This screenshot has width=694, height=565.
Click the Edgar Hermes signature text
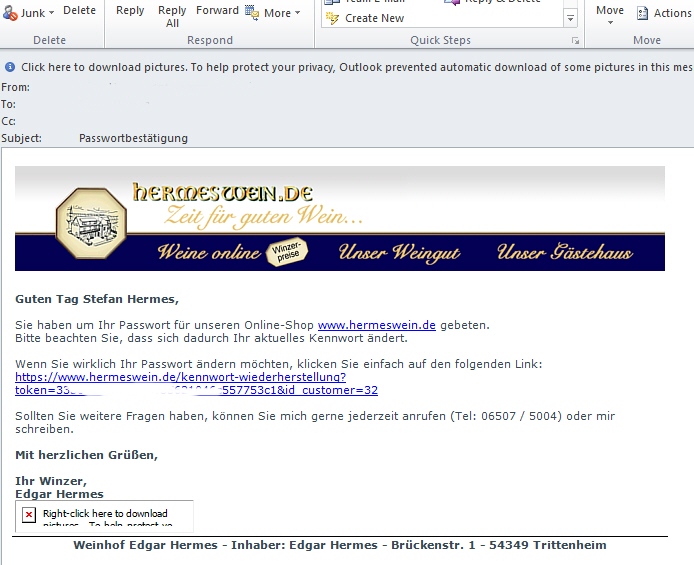(59, 494)
